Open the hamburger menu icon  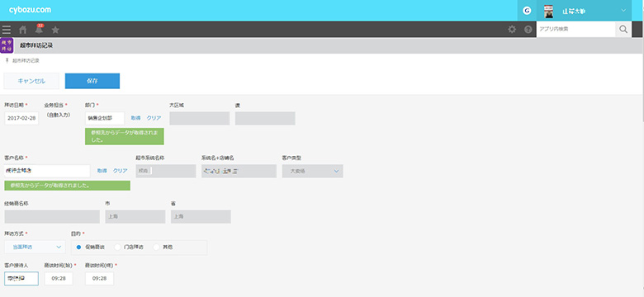[6, 30]
